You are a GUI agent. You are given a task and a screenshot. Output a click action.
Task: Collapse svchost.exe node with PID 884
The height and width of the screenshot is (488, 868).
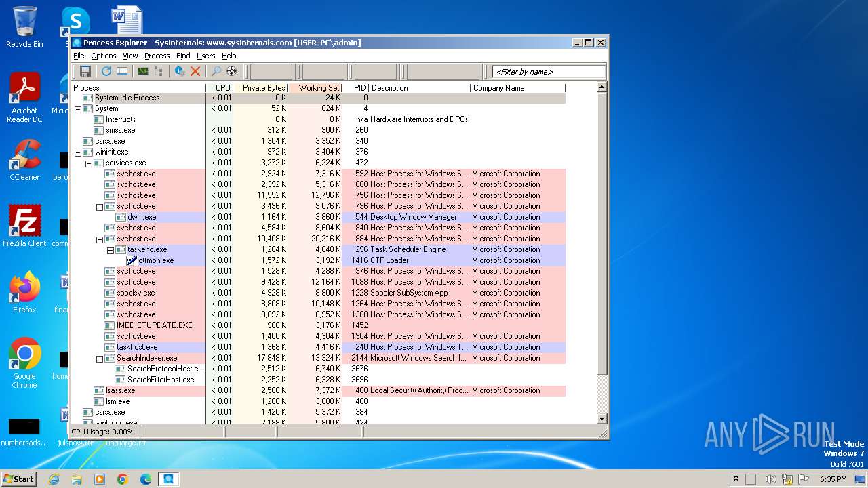(99, 239)
